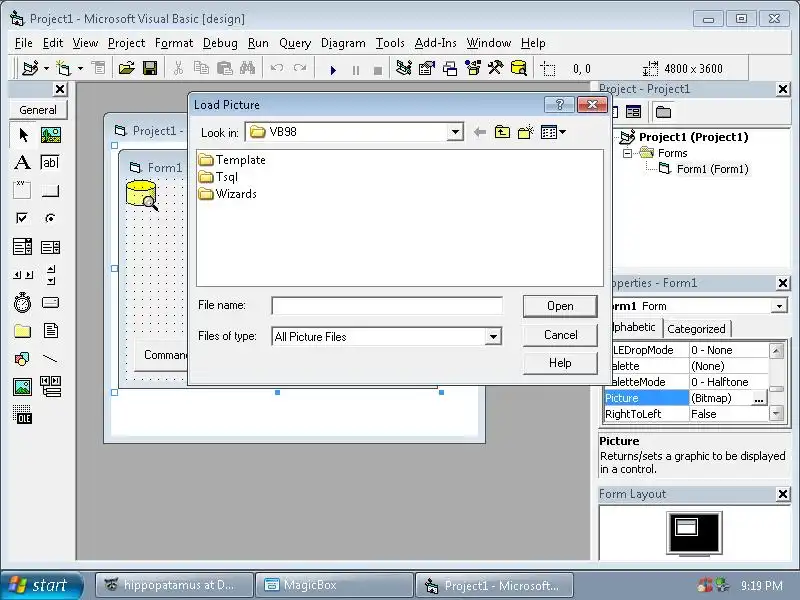Select the OLE container tool

(22, 415)
